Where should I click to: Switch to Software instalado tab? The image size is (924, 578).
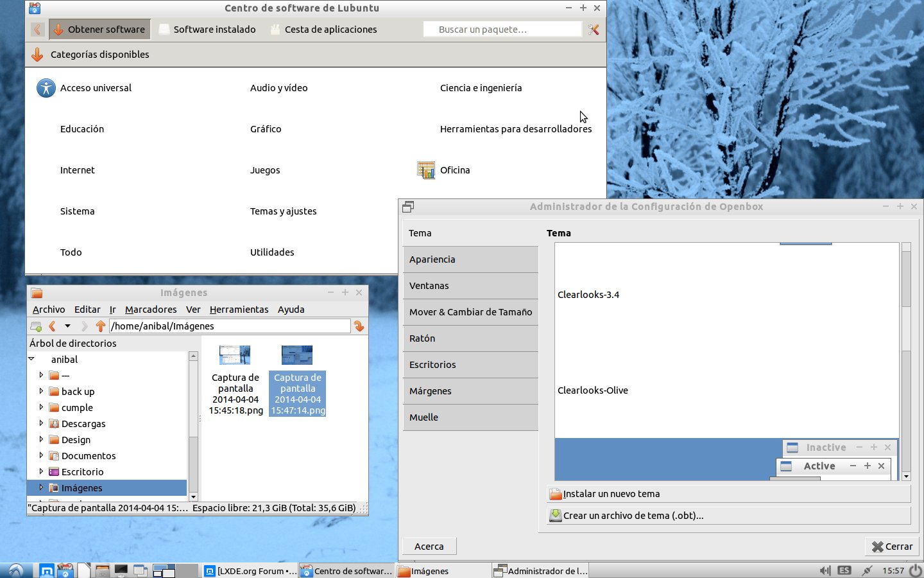pos(207,30)
